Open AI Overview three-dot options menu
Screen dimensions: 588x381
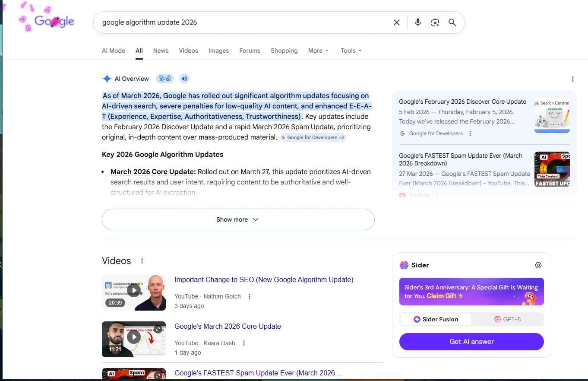click(x=572, y=79)
